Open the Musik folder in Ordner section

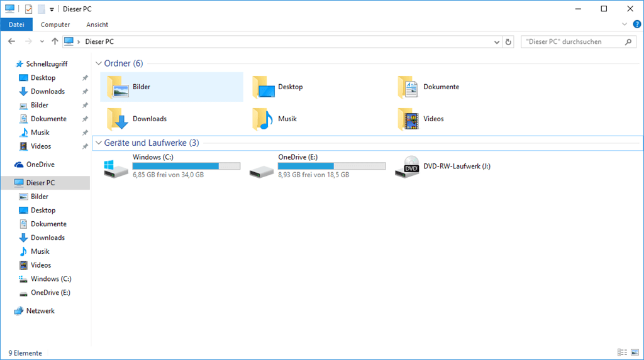point(317,119)
